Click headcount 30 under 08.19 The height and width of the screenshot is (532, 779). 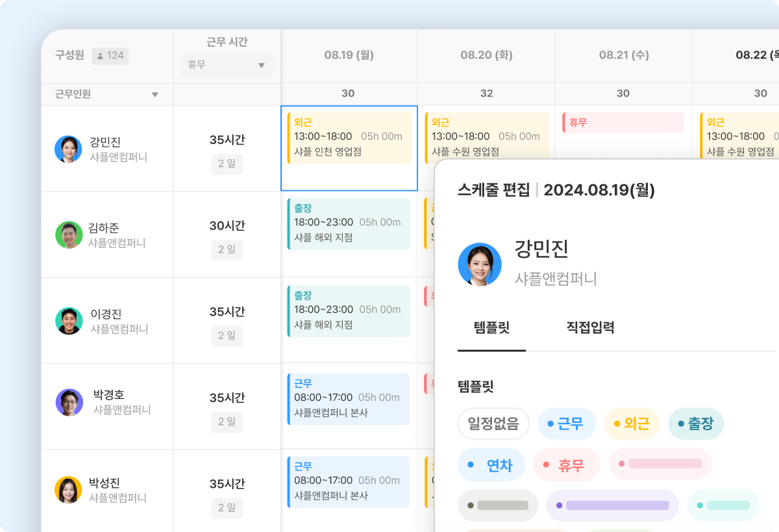pos(349,93)
